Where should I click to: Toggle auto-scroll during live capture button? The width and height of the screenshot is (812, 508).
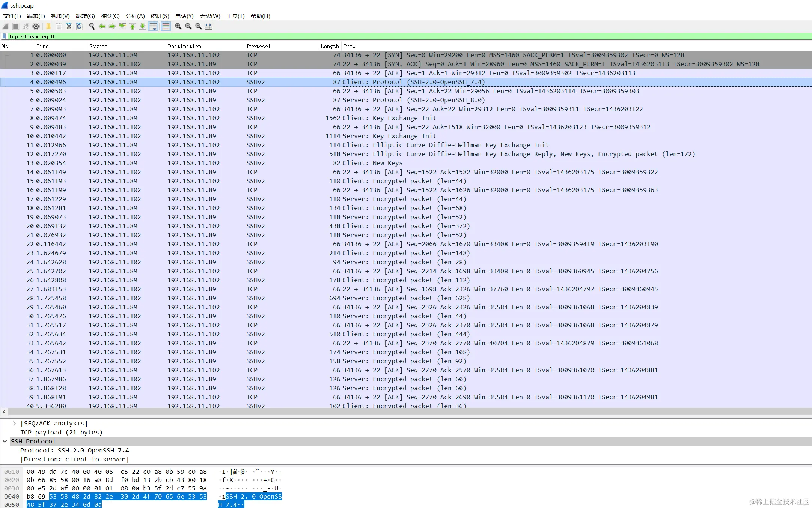(x=153, y=26)
